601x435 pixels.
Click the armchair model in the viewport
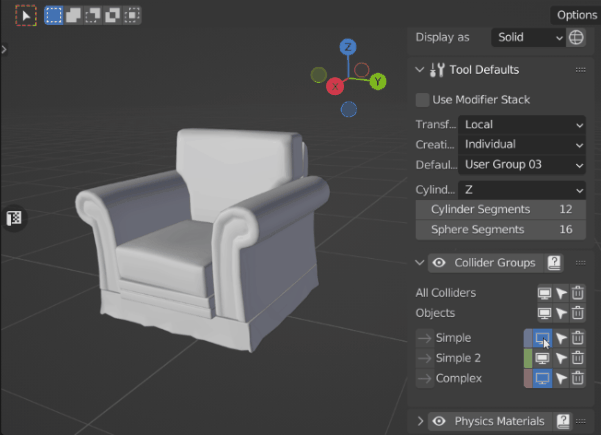coord(203,238)
